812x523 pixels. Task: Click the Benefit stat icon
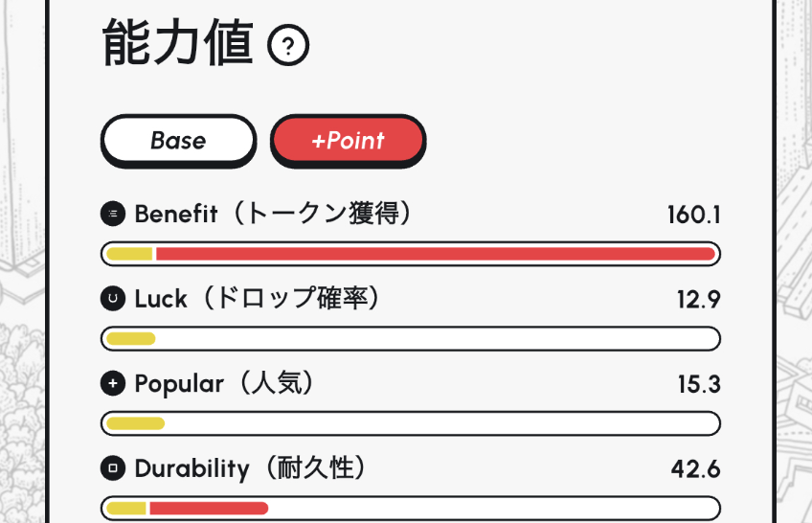pos(113,214)
